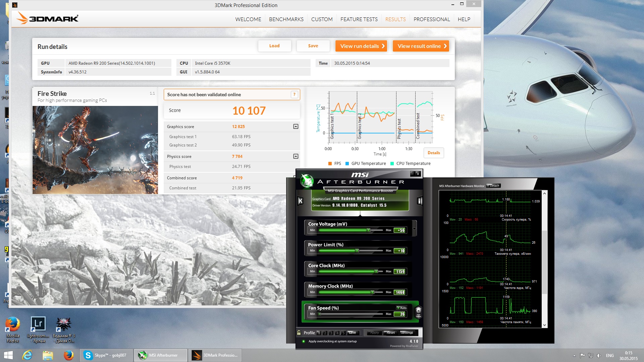Show hidden tray icons arrow
This screenshot has height=362, width=644.
(574, 356)
